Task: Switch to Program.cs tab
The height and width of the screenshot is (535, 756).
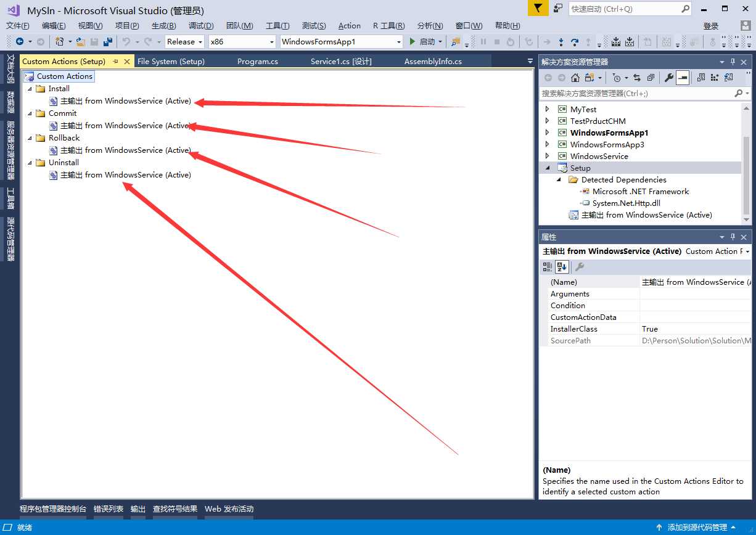Action: point(258,62)
